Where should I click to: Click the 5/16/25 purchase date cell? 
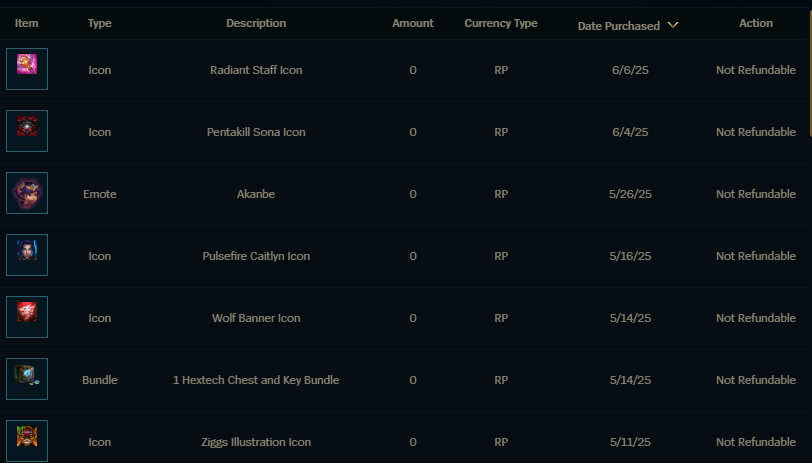click(x=630, y=256)
